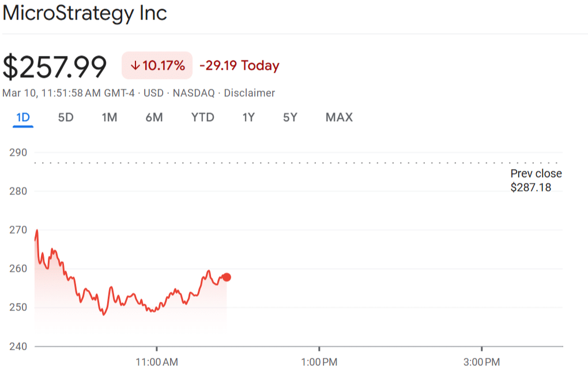Switch to the 5D chart tab
This screenshot has width=588, height=375.
click(66, 118)
